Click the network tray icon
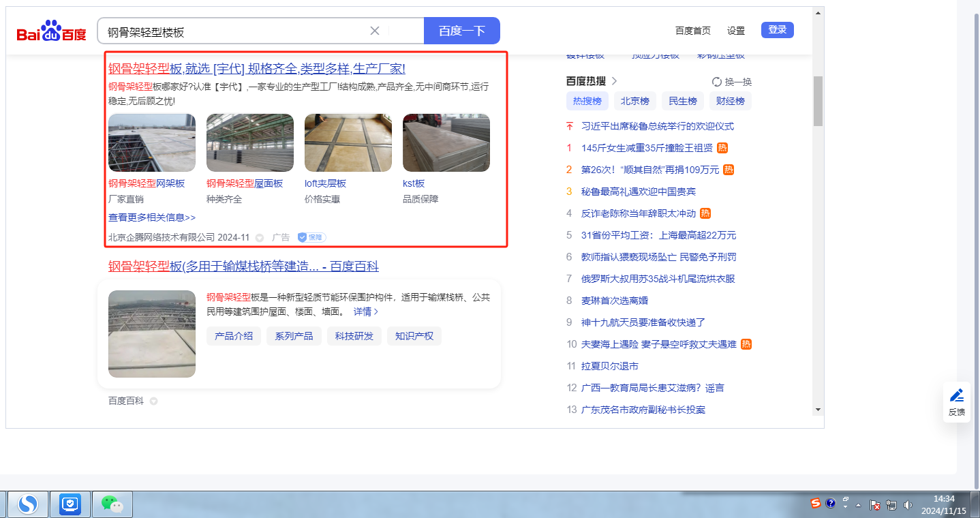Image resolution: width=980 pixels, height=518 pixels. point(891,505)
